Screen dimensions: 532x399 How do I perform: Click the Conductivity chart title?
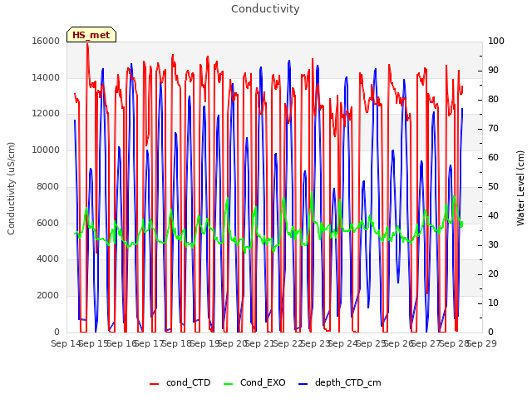point(265,8)
